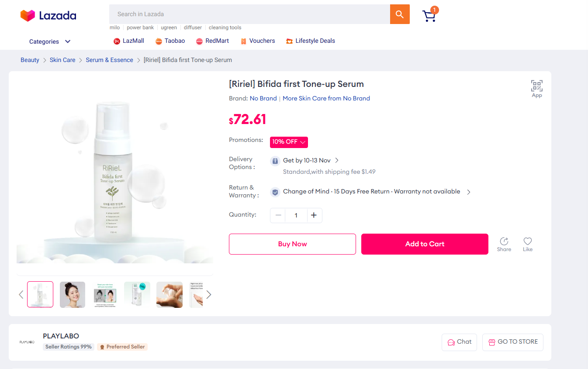Click the Add to Cart button
This screenshot has height=369, width=588.
point(424,244)
